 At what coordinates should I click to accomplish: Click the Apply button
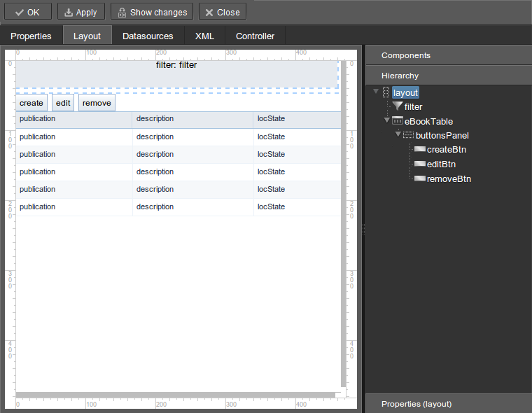coord(80,12)
